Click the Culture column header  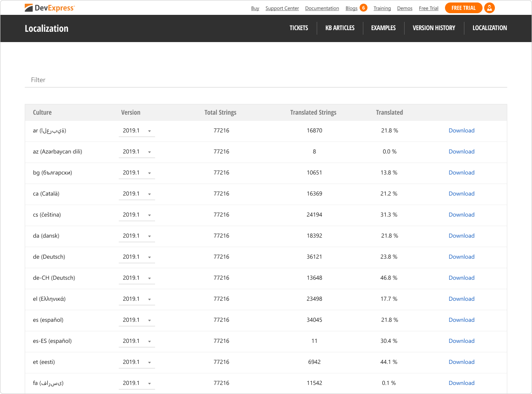pyautogui.click(x=42, y=113)
